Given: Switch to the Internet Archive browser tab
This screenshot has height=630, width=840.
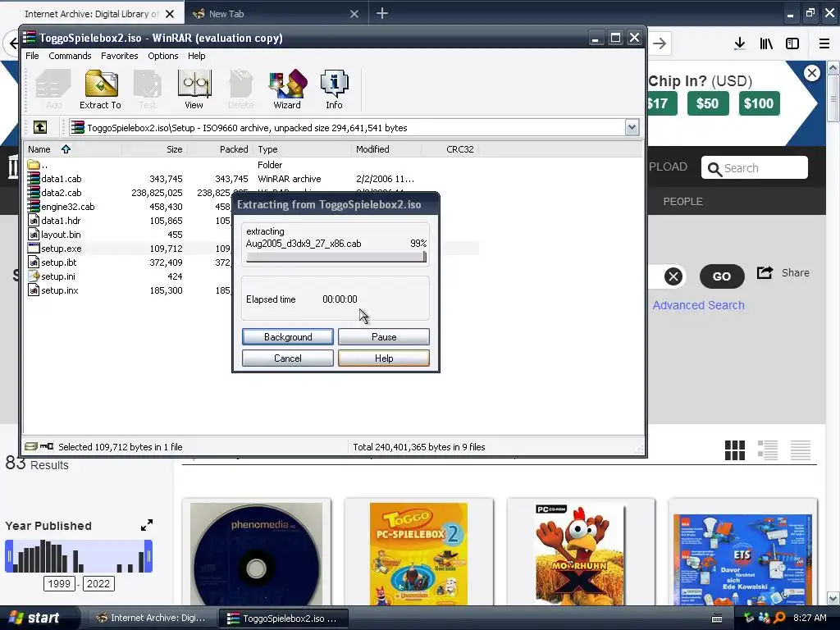Looking at the screenshot, I should tap(91, 14).
